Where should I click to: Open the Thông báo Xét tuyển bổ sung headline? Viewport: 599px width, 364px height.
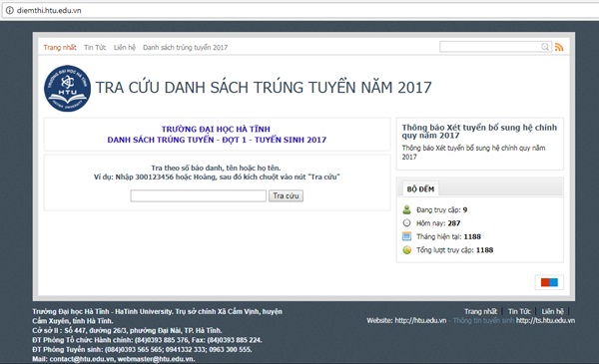tap(479, 132)
